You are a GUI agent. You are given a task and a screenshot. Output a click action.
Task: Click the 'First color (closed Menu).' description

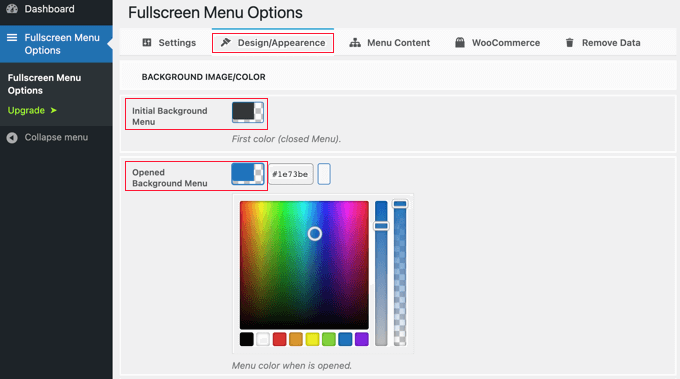[x=286, y=139]
